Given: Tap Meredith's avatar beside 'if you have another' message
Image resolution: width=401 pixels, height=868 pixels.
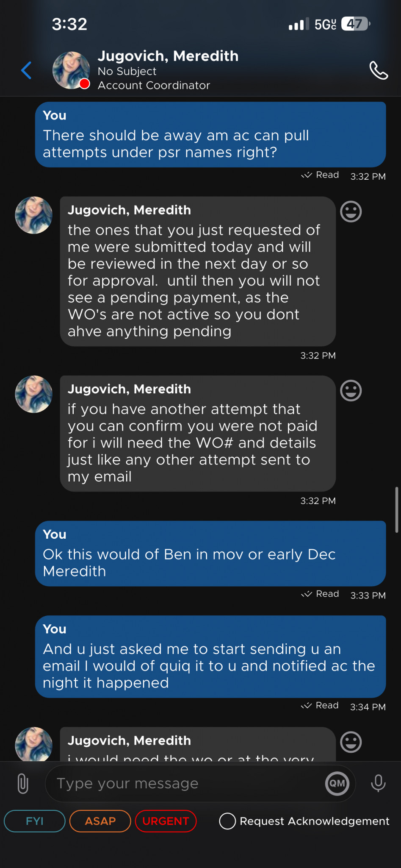Looking at the screenshot, I should [x=33, y=394].
